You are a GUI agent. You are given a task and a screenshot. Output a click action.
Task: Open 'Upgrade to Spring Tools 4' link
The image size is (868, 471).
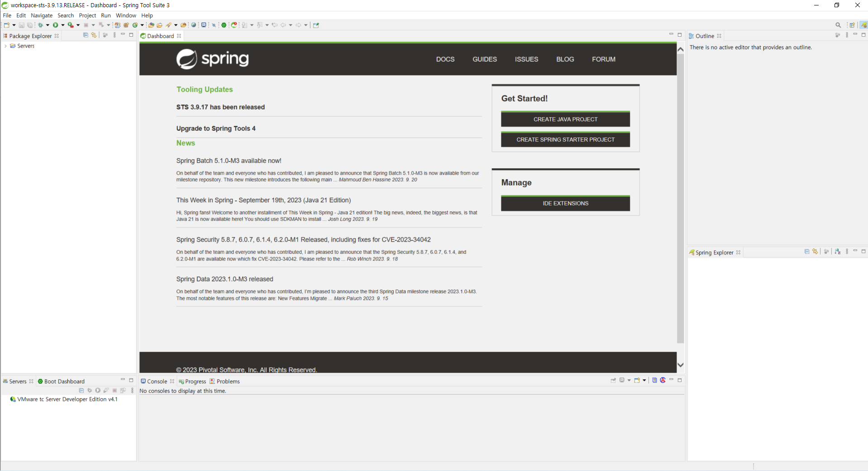(216, 128)
